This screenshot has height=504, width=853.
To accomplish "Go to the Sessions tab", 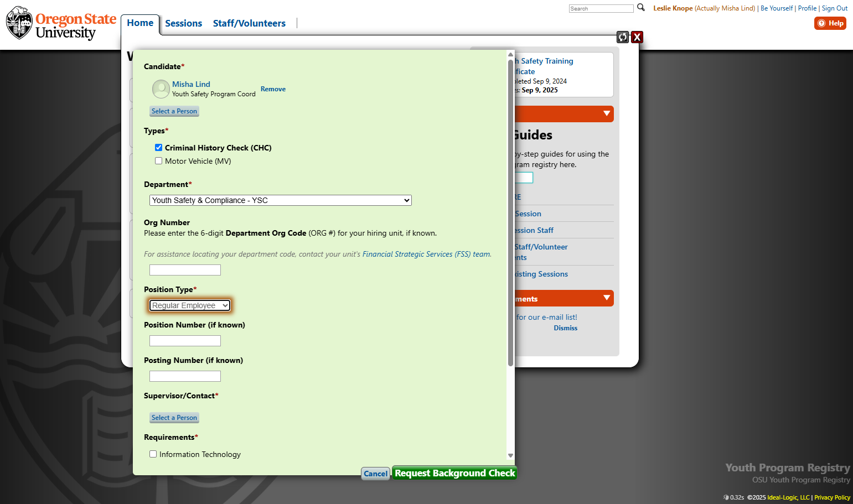I will point(183,23).
